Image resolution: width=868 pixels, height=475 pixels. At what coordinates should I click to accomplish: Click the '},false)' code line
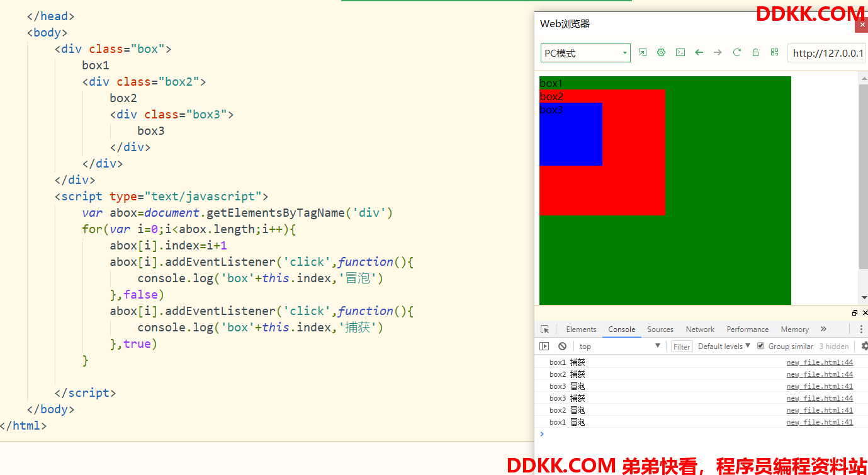click(137, 295)
